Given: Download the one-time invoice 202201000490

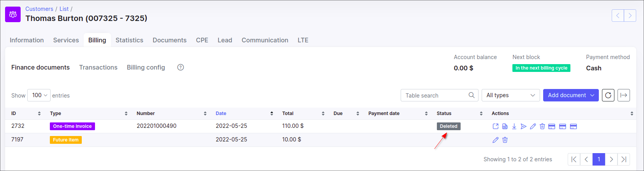Looking at the screenshot, I should click(514, 126).
